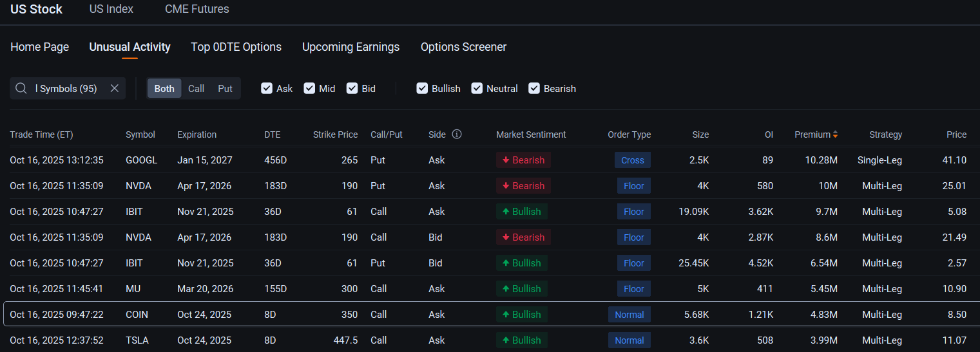The height and width of the screenshot is (352, 980).
Task: Click the 456D DTE value
Action: point(276,160)
